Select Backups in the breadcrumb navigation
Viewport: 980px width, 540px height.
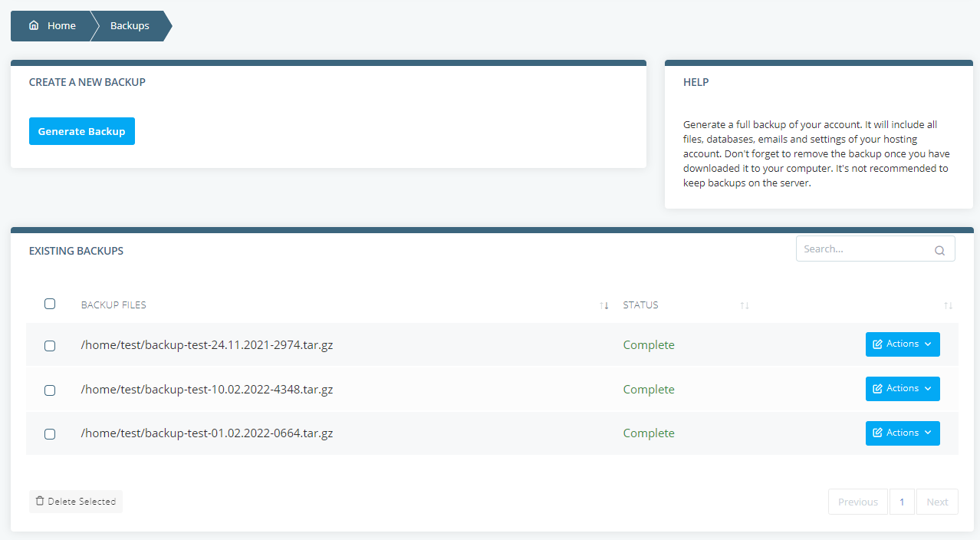pyautogui.click(x=129, y=25)
